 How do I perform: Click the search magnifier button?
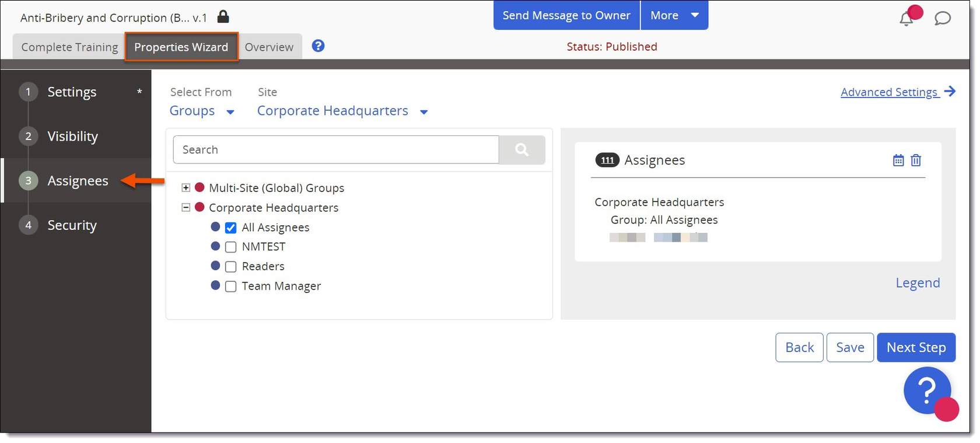[522, 150]
